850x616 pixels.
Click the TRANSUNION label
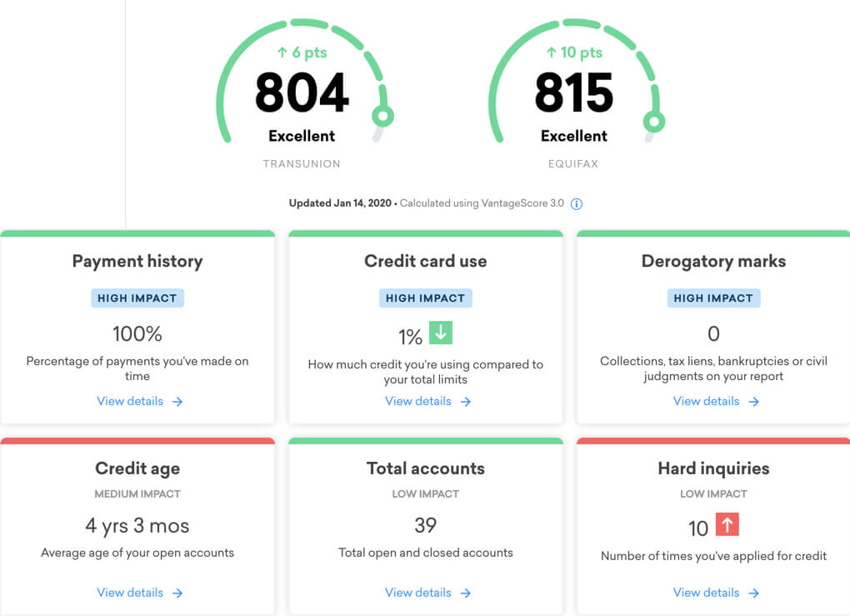click(302, 163)
